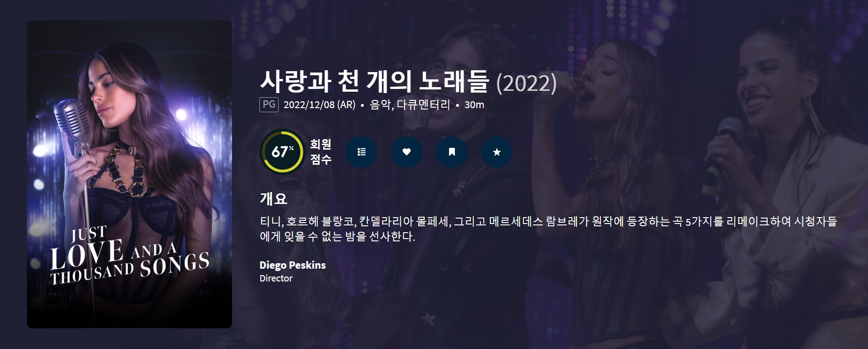The width and height of the screenshot is (868, 349).
Task: Click the (2022) release year text
Action: click(x=526, y=83)
